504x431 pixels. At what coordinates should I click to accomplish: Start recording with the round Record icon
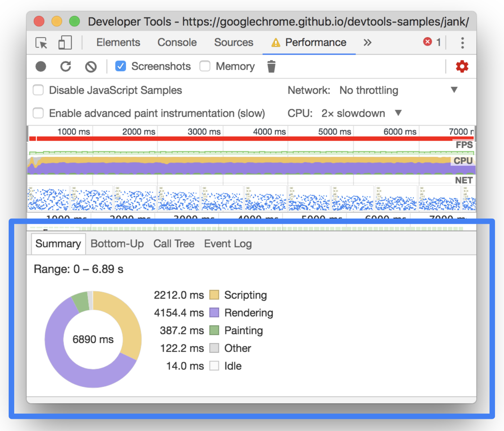click(x=41, y=66)
